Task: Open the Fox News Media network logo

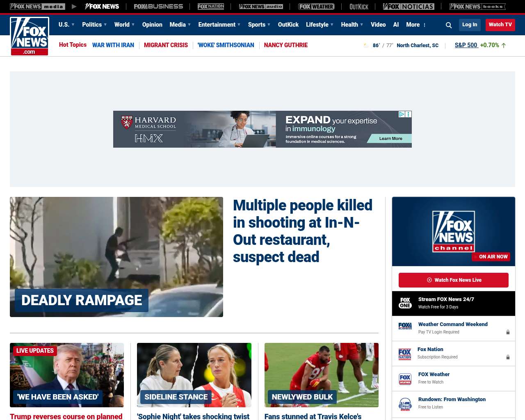Action: (37, 7)
